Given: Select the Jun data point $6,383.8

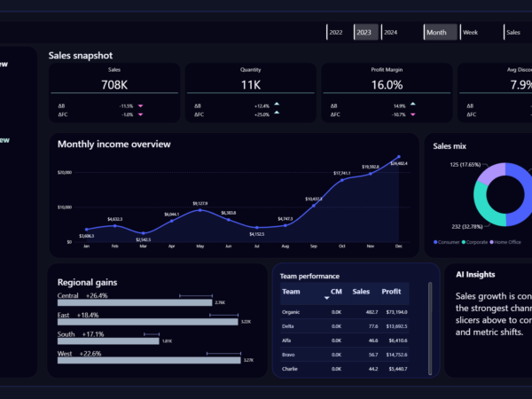Looking at the screenshot, I should [x=229, y=220].
